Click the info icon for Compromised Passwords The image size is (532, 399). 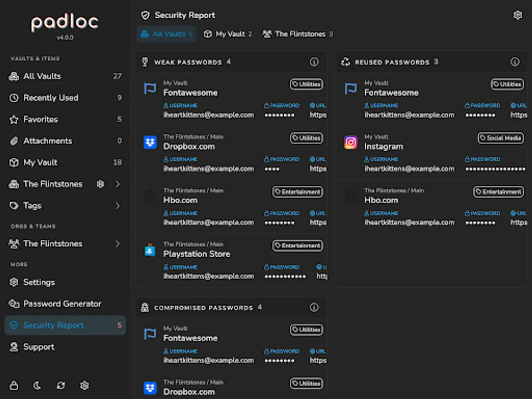(x=314, y=307)
